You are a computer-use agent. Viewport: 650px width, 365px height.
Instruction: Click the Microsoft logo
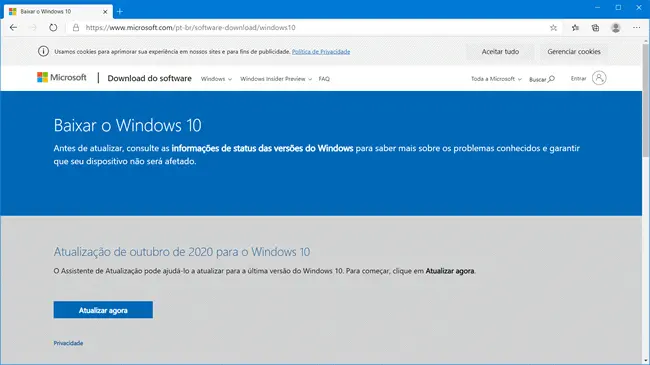tap(62, 77)
